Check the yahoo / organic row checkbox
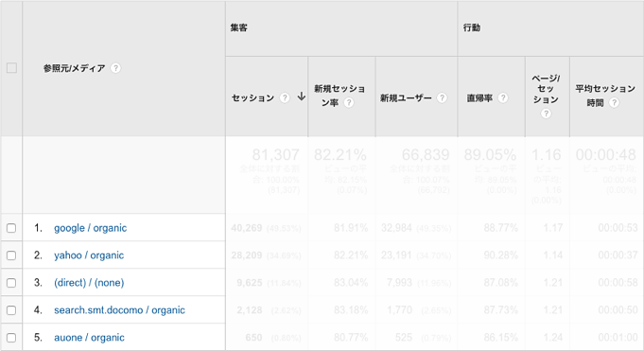 pyautogui.click(x=11, y=255)
